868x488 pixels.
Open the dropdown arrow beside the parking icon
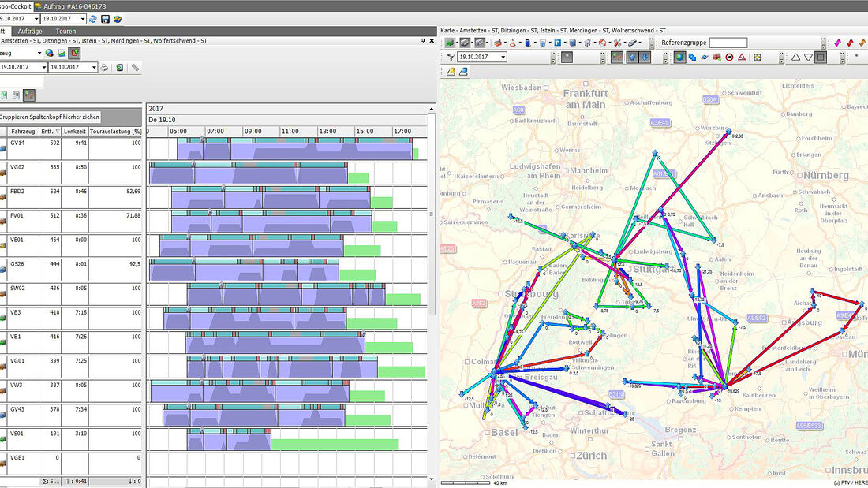(565, 43)
